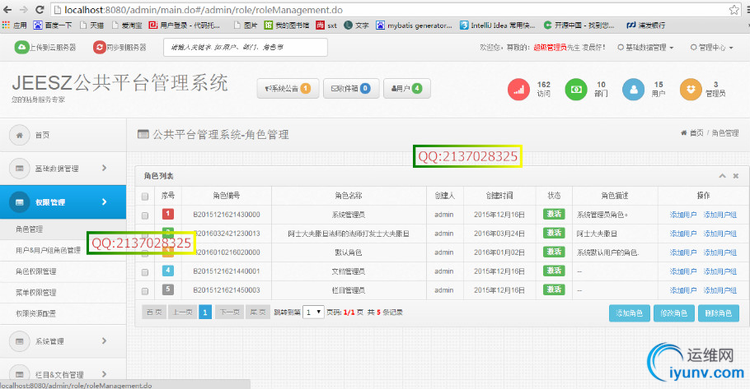This screenshot has width=750, height=389.
Task: Toggle the select-all checkbox in the table header
Action: [x=145, y=196]
